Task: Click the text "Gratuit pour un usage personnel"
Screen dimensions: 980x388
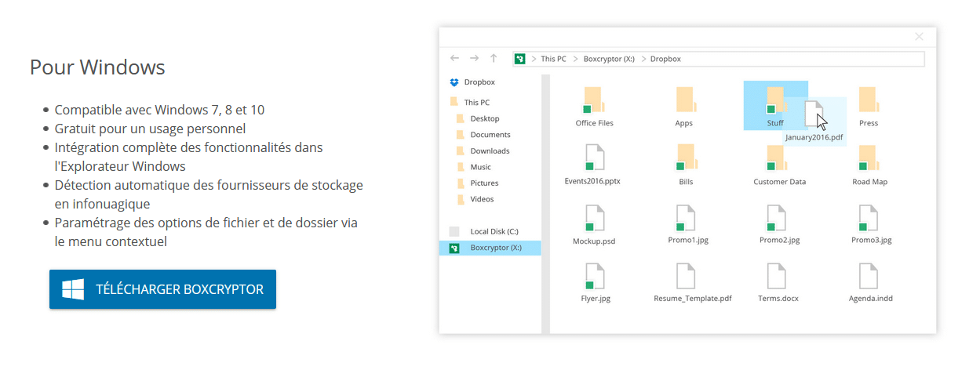Action: pyautogui.click(x=150, y=129)
